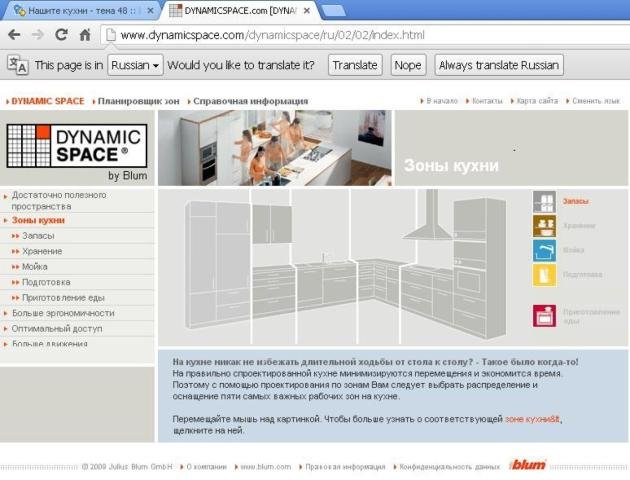Go back using the browser back arrow
The height and width of the screenshot is (480, 630).
pos(14,35)
